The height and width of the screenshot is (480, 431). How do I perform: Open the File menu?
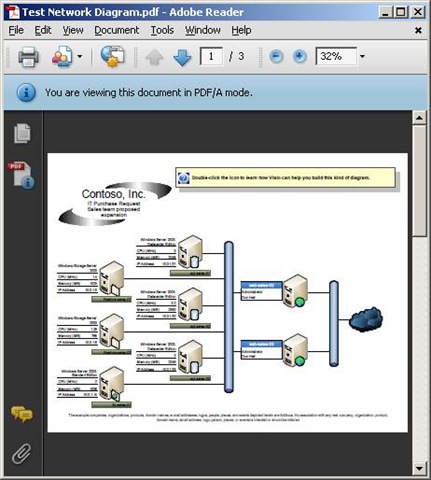click(16, 30)
